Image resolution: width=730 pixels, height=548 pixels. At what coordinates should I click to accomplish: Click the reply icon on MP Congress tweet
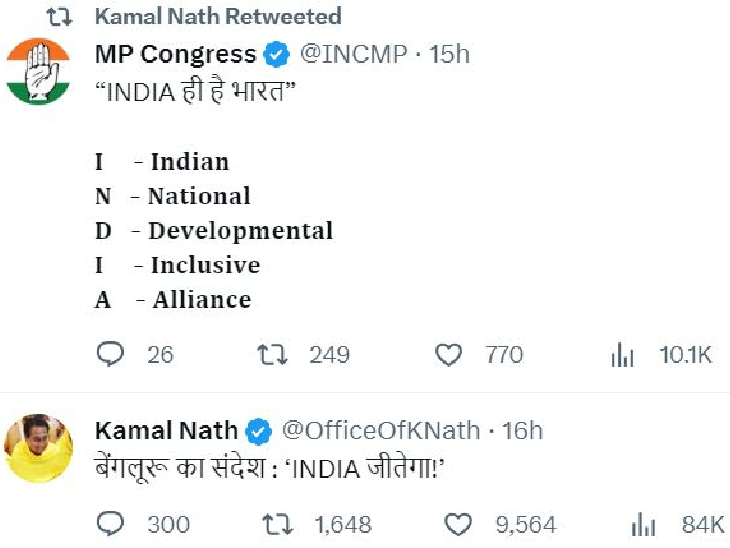tap(110, 354)
